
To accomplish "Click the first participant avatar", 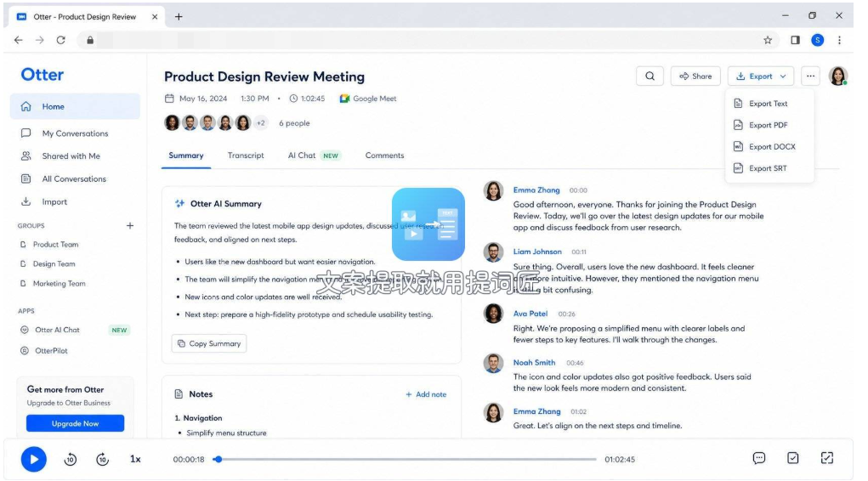I will click(x=173, y=123).
